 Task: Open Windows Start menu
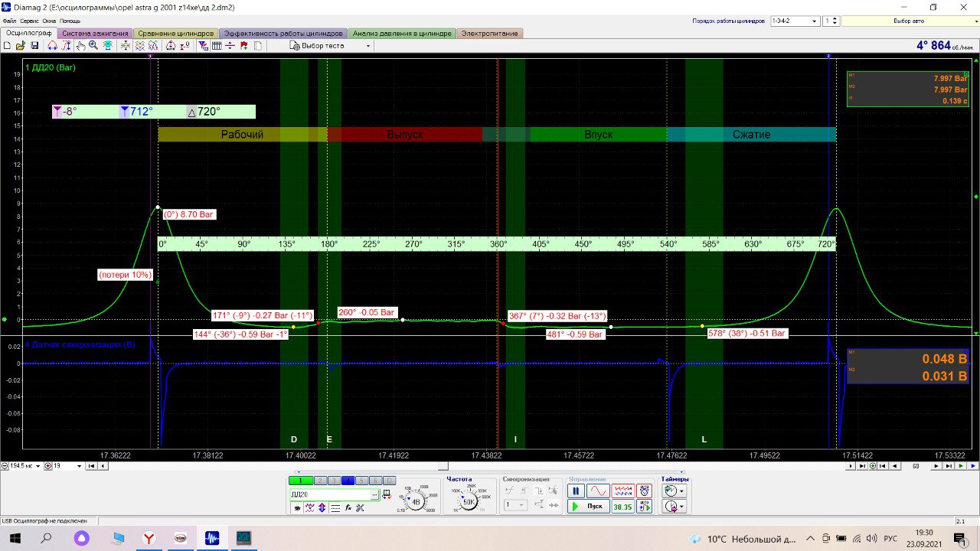tap(14, 538)
